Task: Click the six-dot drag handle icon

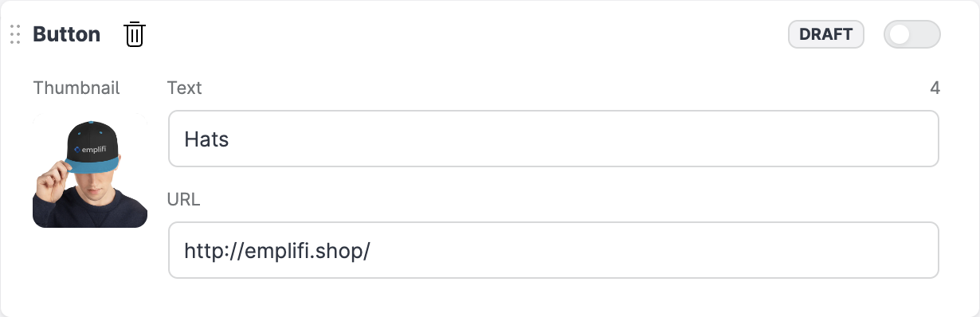Action: 15,34
